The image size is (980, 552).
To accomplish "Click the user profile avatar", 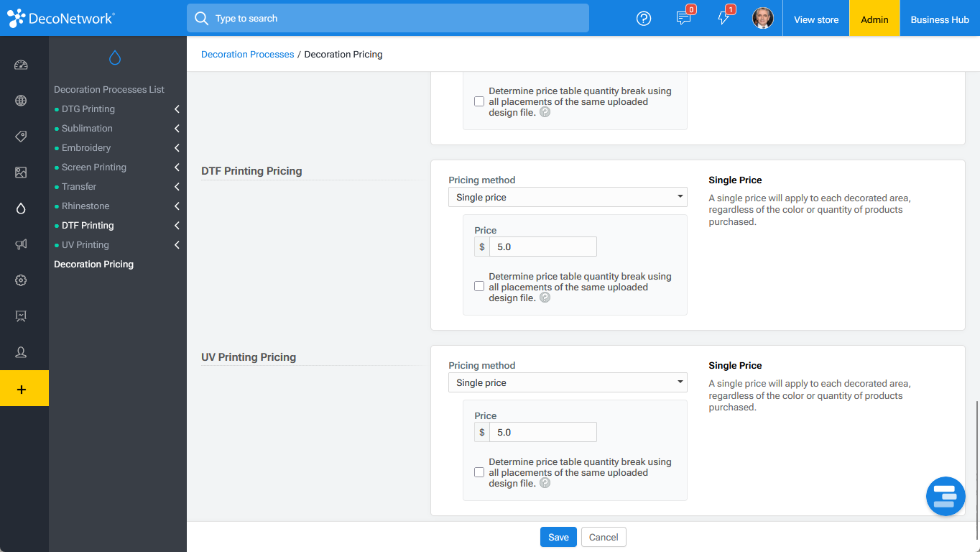I will pyautogui.click(x=763, y=18).
